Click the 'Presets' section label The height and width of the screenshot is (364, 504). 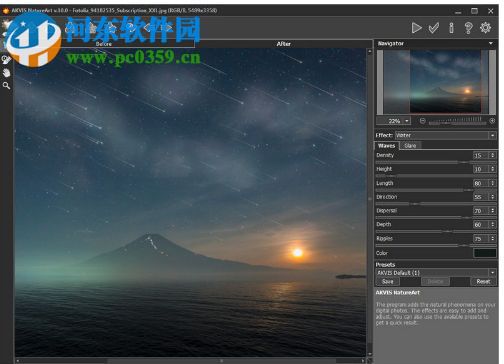(385, 265)
